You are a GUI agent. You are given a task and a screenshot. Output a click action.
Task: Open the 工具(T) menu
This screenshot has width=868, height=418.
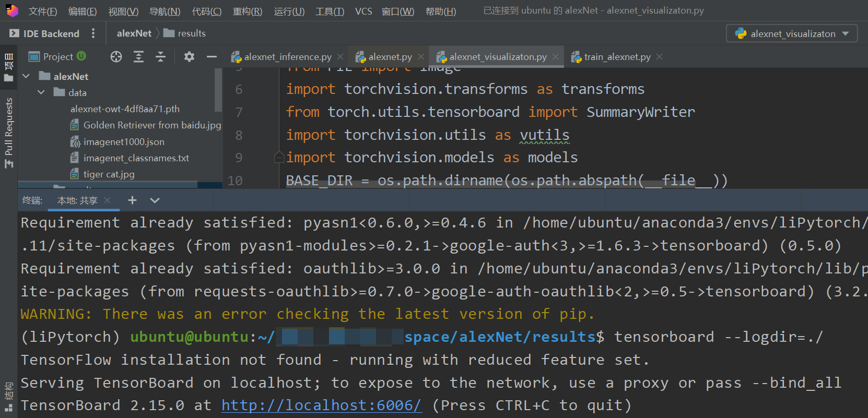(x=330, y=11)
